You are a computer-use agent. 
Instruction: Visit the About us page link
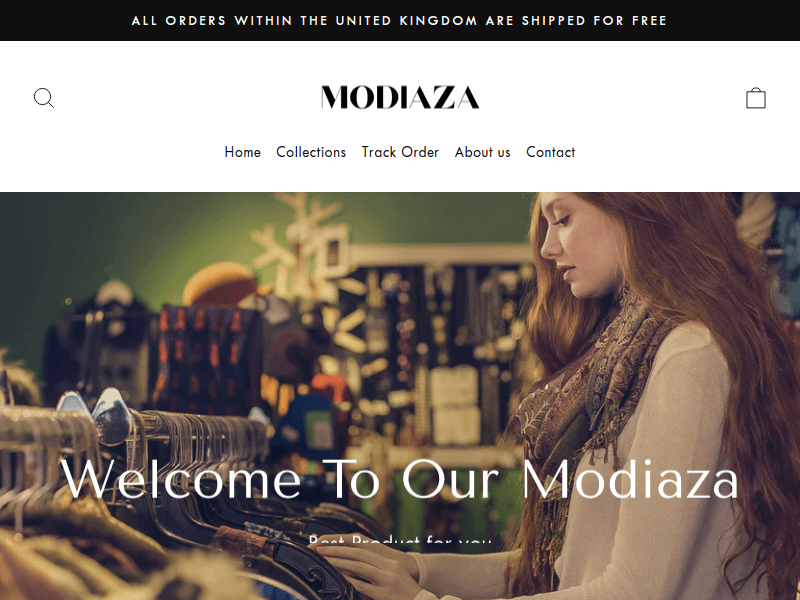[x=483, y=152]
